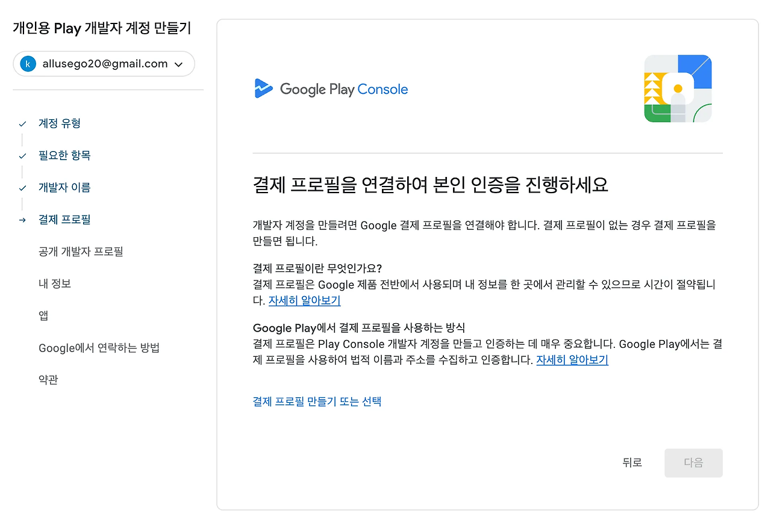This screenshot has width=771, height=532.
Task: Go to the 필요한 항목 step
Action: (64, 155)
